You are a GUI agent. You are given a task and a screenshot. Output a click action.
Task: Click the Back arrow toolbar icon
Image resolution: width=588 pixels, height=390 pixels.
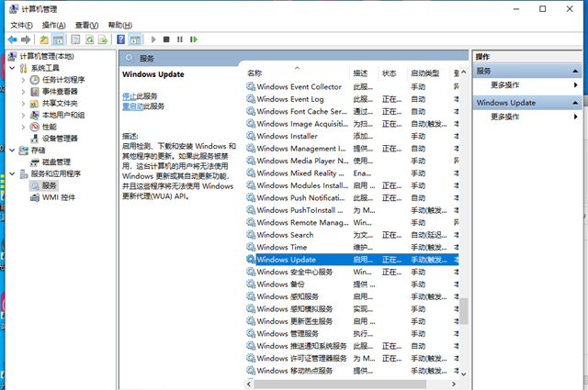click(x=12, y=39)
